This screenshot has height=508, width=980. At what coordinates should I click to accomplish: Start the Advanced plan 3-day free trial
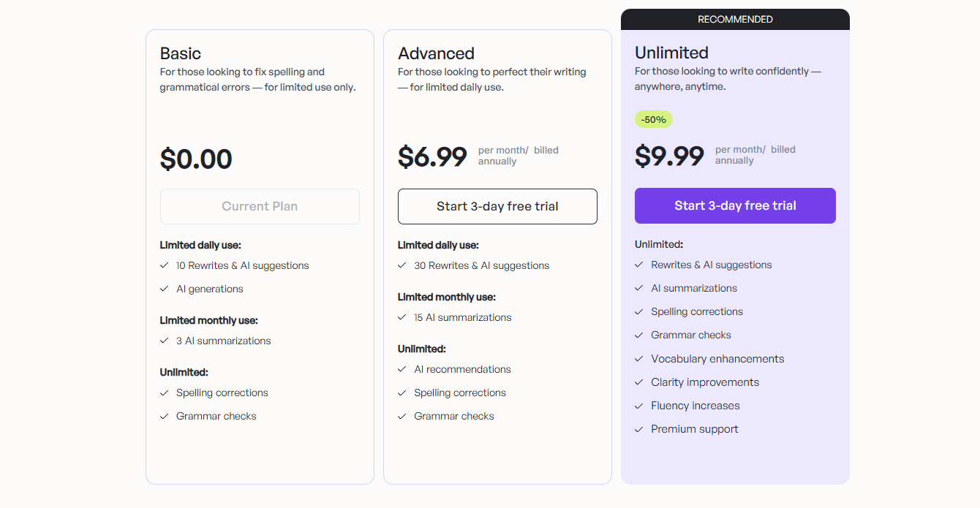tap(497, 206)
